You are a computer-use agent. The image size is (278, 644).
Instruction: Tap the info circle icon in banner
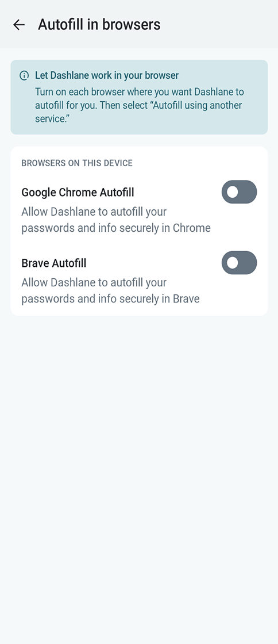coord(24,75)
